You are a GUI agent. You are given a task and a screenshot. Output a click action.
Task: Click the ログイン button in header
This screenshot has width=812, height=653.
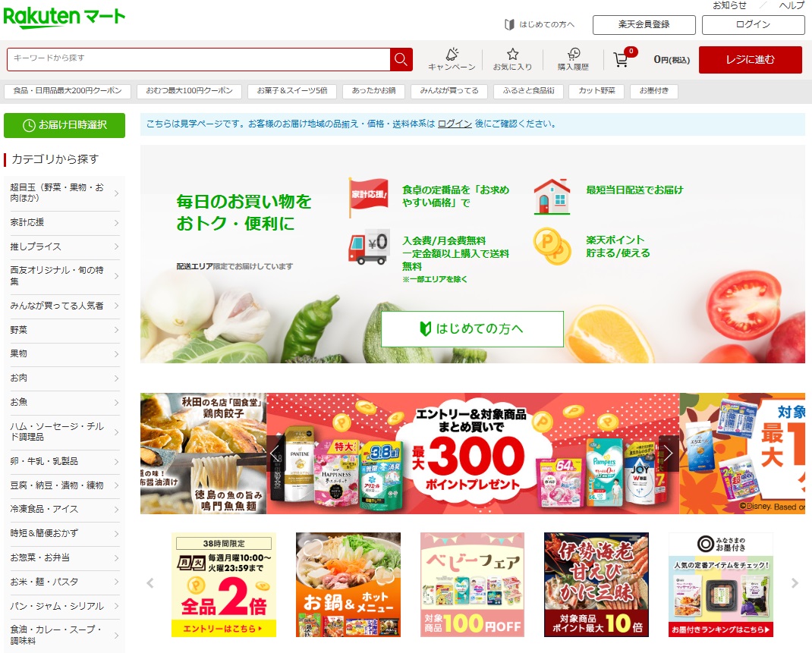(x=753, y=24)
